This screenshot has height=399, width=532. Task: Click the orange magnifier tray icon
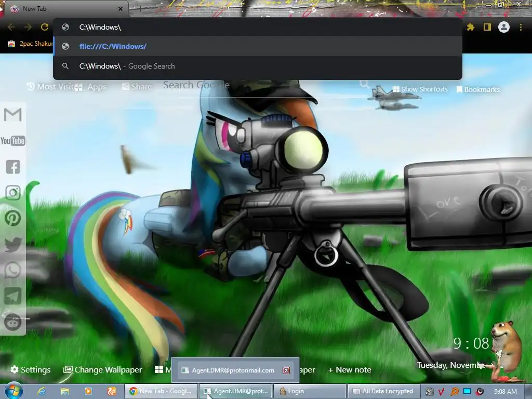click(454, 392)
